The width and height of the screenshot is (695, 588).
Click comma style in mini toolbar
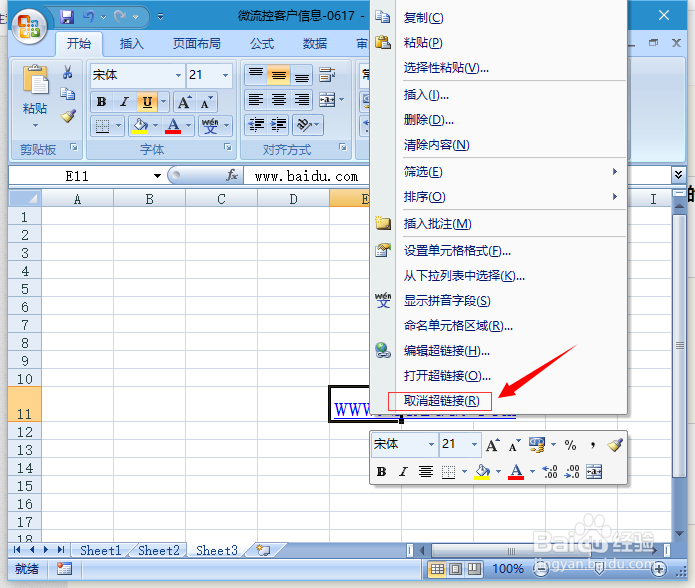click(593, 445)
